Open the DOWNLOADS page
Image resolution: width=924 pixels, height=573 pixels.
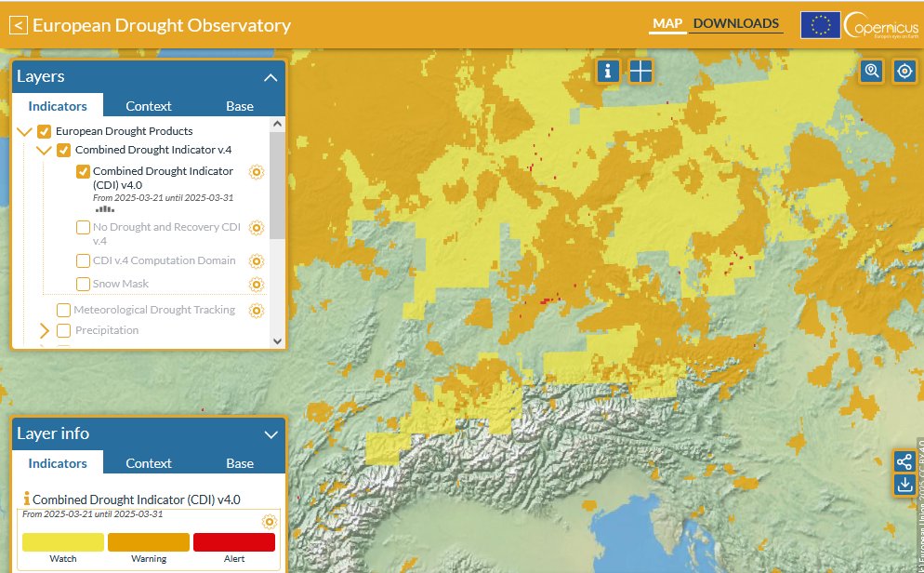pos(736,23)
